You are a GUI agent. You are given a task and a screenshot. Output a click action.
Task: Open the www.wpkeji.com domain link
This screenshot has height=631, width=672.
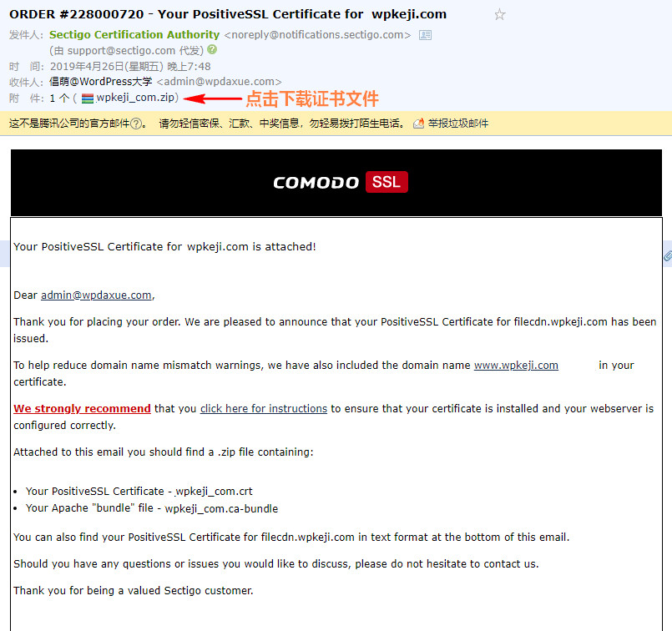[x=516, y=366]
